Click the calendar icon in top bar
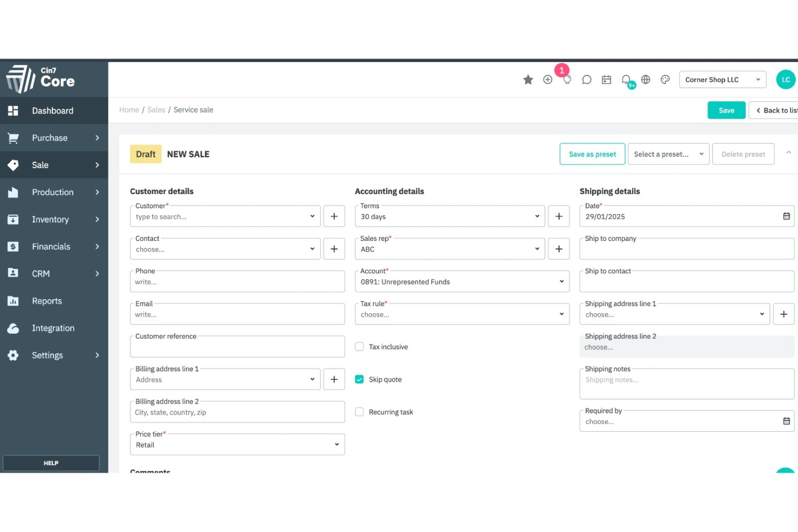 [x=606, y=79]
